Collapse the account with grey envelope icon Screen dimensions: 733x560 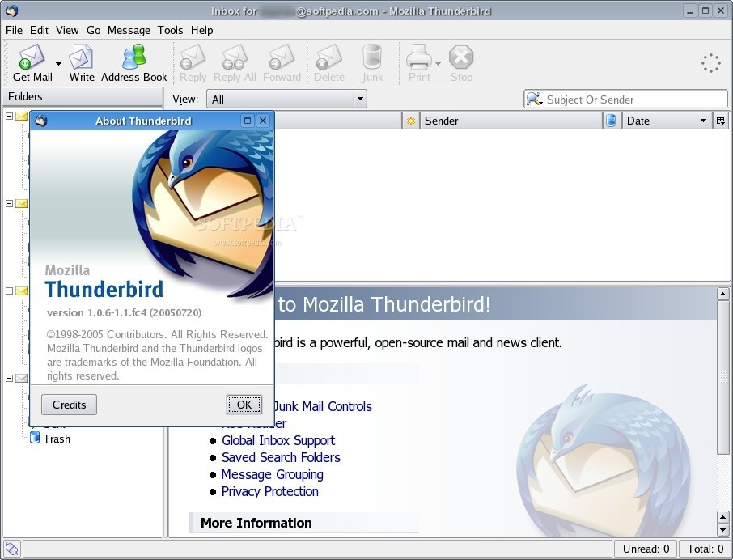[x=9, y=378]
